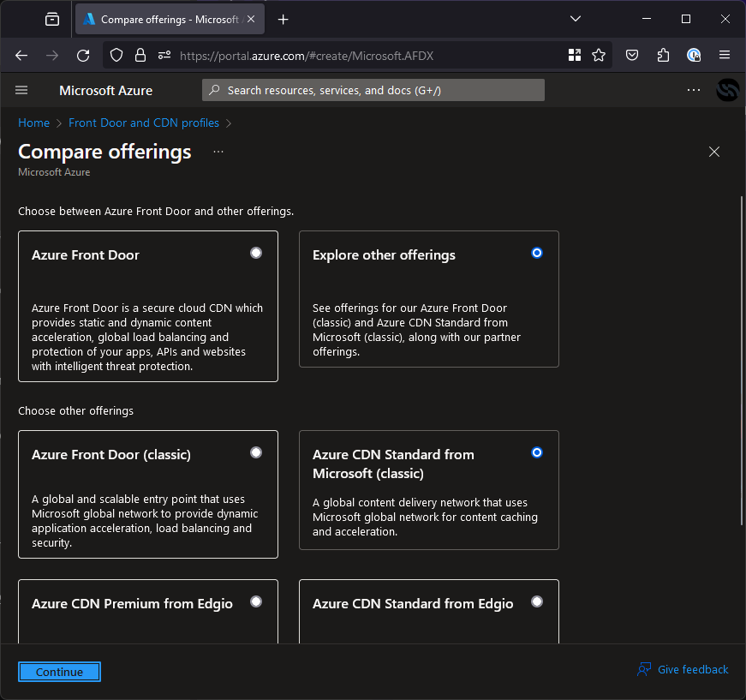Select Azure CDN Standard from Edgio radio
Screen dimensions: 746x700
[537, 601]
